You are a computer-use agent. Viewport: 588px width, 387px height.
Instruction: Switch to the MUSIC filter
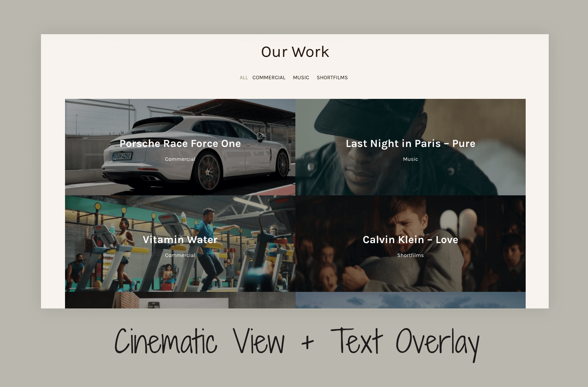(x=301, y=78)
